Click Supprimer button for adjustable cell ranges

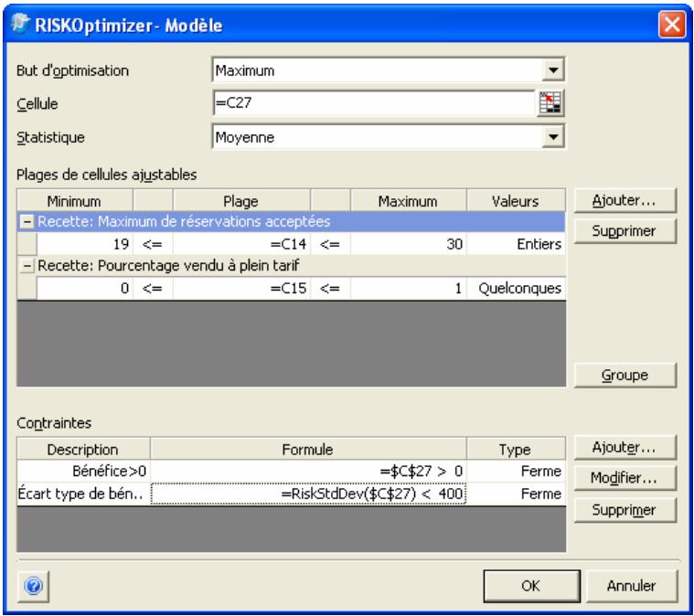625,230
